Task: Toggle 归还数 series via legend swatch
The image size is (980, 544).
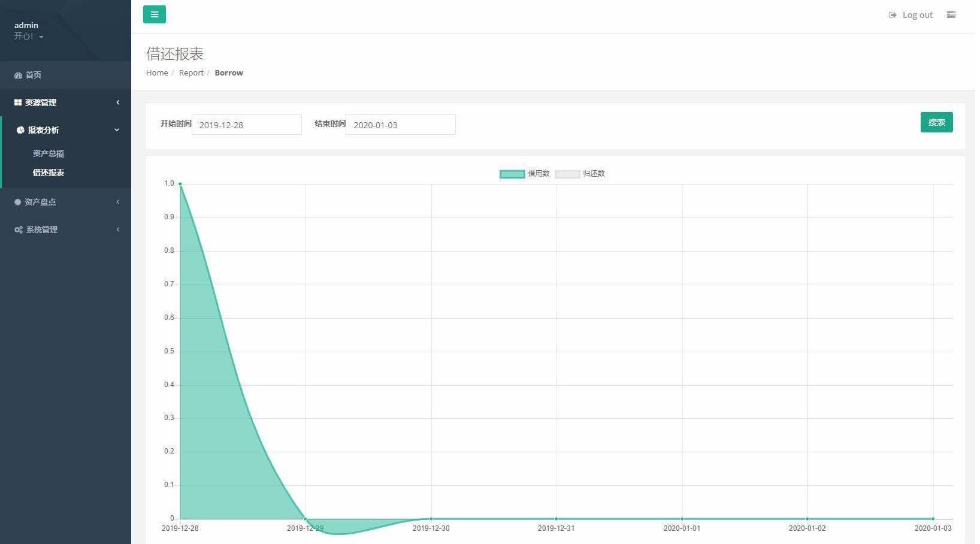Action: click(567, 174)
